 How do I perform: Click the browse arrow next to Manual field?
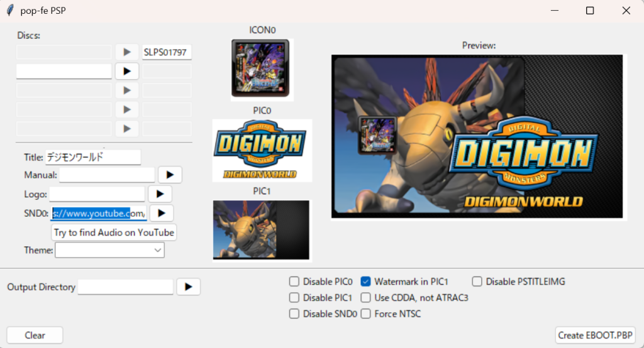tap(170, 175)
